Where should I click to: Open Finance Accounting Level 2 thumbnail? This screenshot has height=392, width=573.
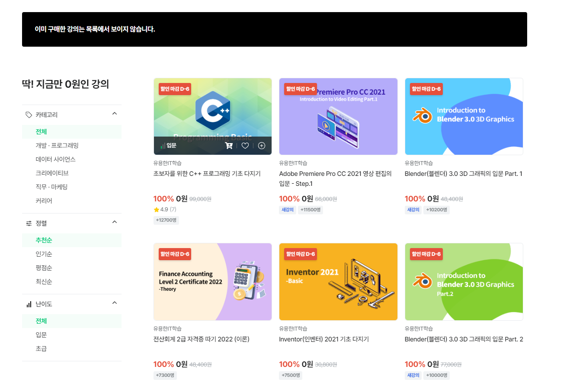[x=213, y=282]
